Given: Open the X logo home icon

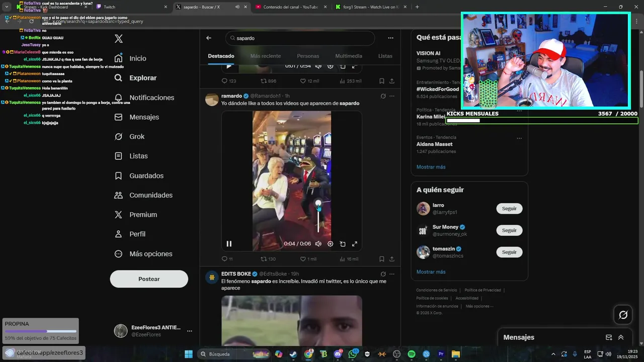Looking at the screenshot, I should pyautogui.click(x=119, y=39).
